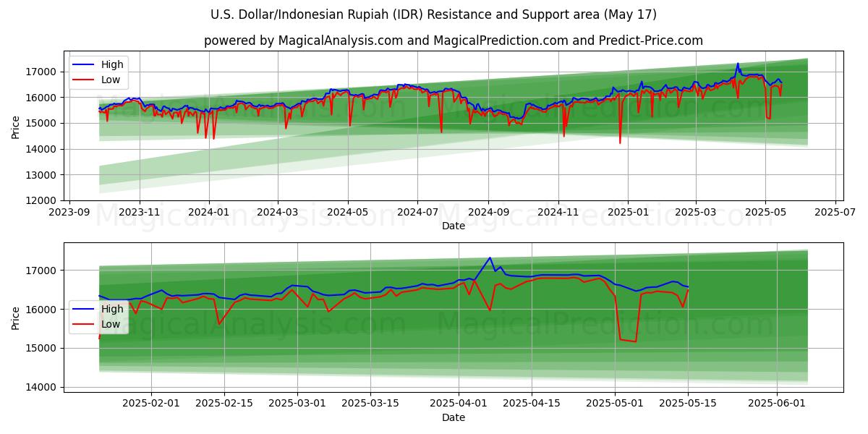Screen dimensions: 868x434
Task: Click the 2024-09 date tick label
Action: click(x=488, y=213)
